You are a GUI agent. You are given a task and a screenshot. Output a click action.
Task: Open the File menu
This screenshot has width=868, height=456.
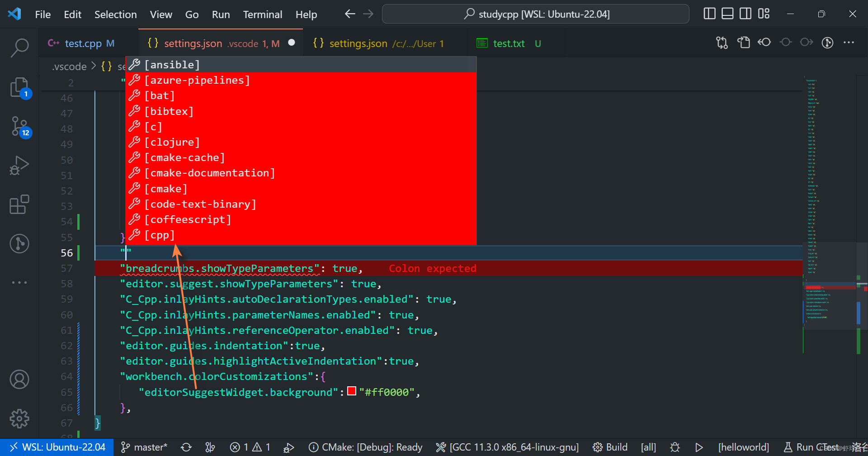pos(43,14)
